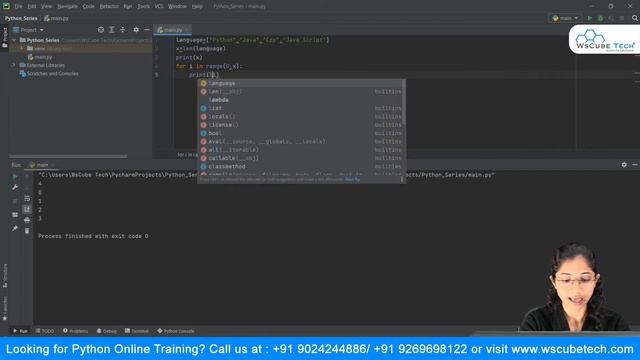
Task: Open the Window menu
Action: point(177,7)
